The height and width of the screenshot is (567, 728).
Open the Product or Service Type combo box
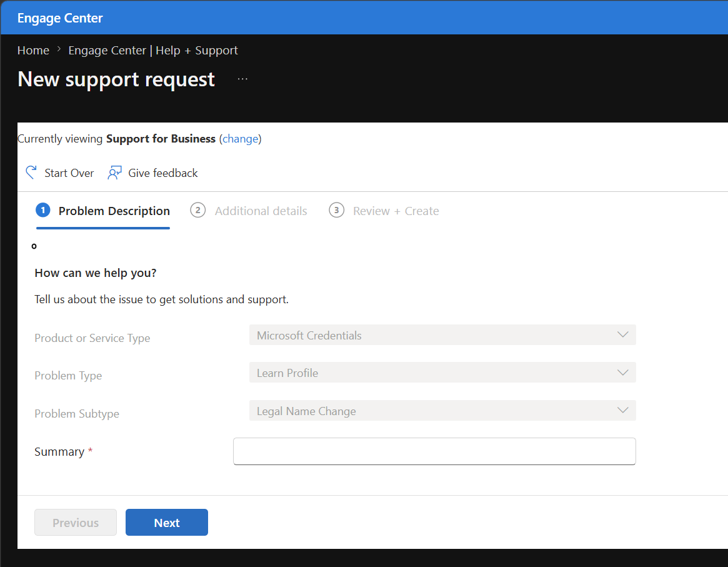[x=442, y=335]
